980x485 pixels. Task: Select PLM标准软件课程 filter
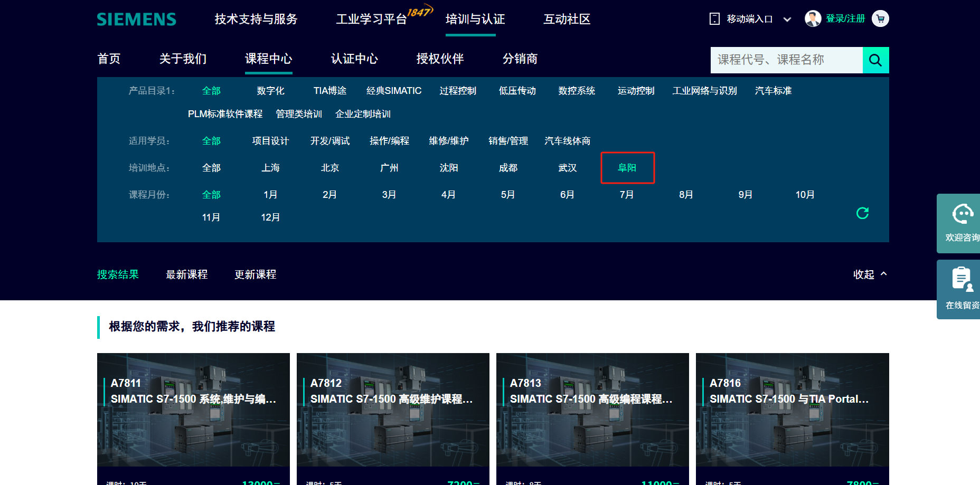pyautogui.click(x=225, y=114)
